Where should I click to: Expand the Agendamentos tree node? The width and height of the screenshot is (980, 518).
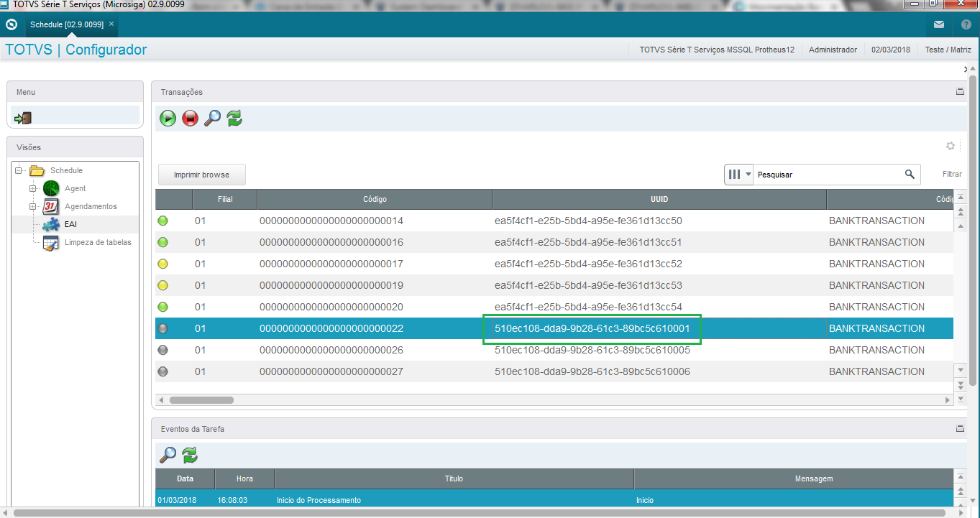point(32,206)
